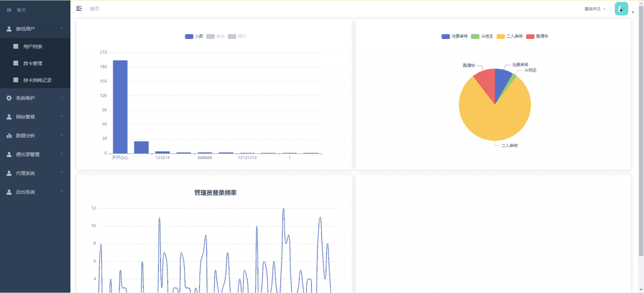
Task: Click the 数据分析 bar chart icon
Action: 9,135
